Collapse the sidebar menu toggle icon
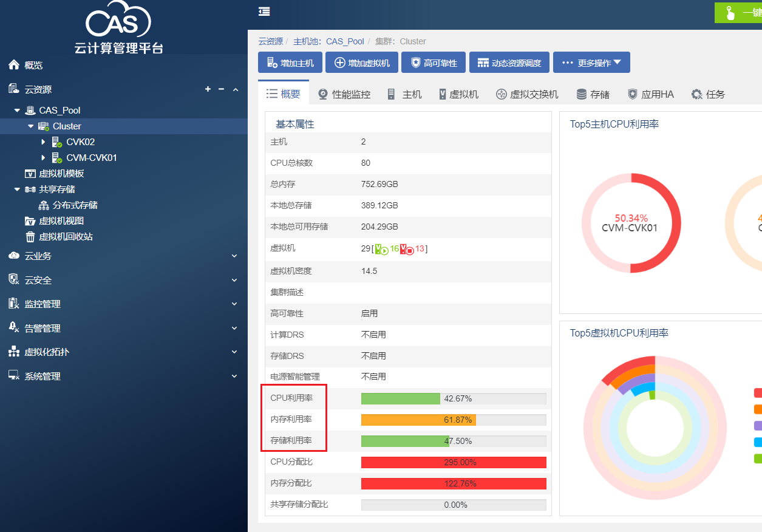 click(264, 12)
